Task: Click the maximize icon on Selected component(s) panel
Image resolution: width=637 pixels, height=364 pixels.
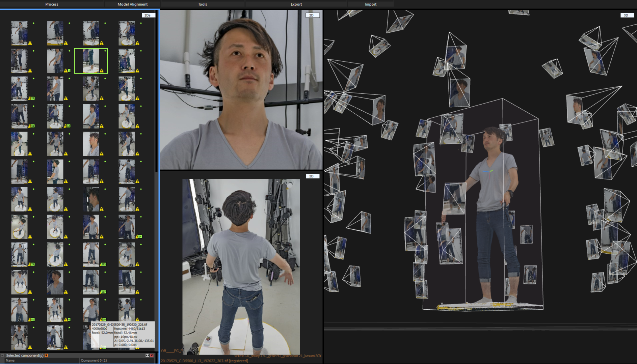Action: click(x=147, y=355)
